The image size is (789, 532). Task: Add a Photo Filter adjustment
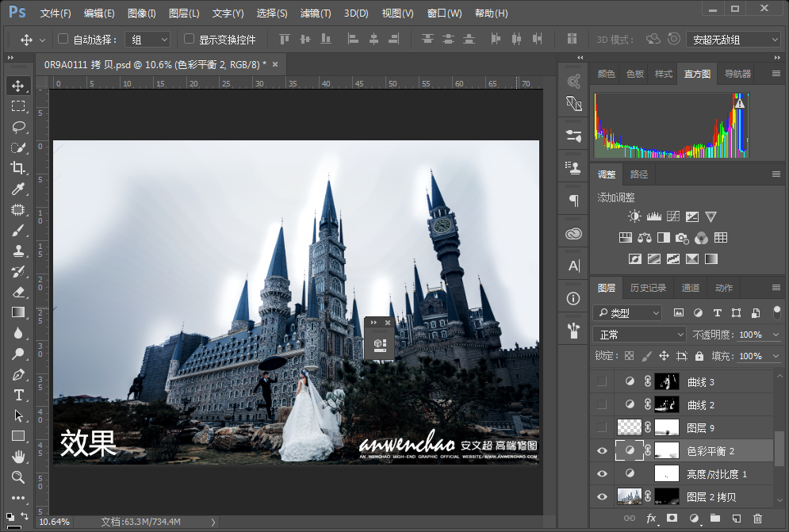(x=682, y=238)
